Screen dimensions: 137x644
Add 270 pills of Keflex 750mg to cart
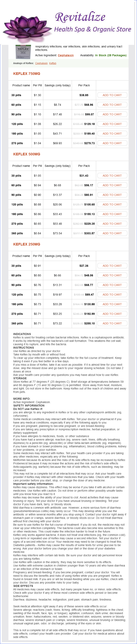112,143
